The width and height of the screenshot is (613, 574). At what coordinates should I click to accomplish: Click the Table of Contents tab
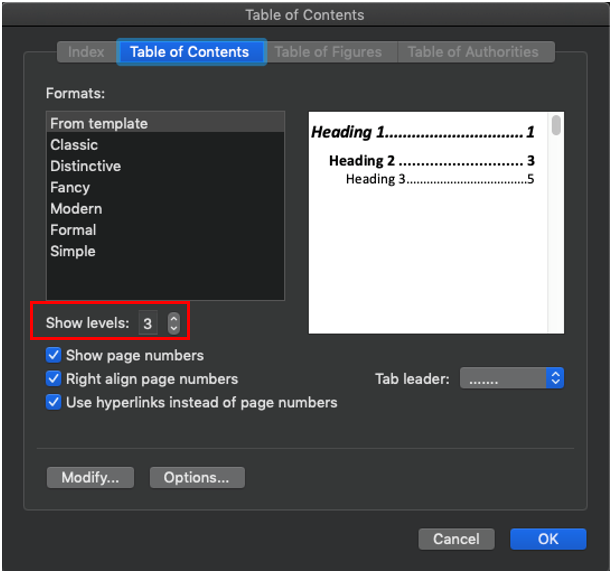click(190, 52)
